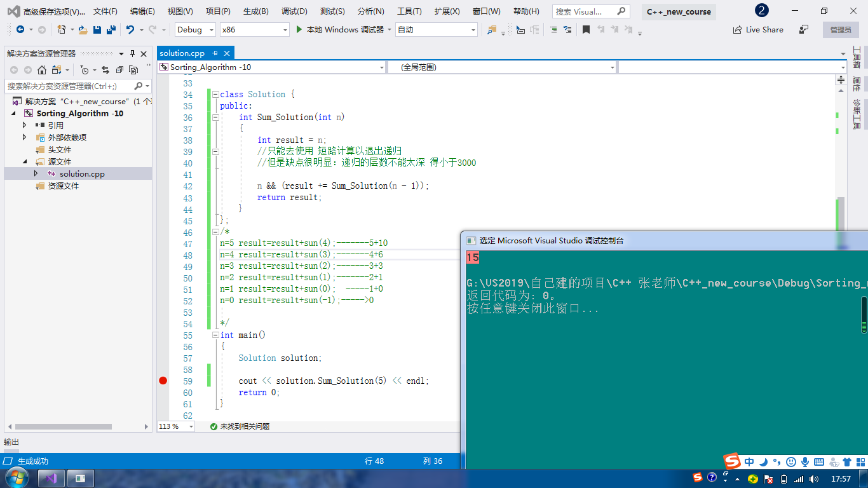The image size is (868, 488).
Task: Open the 工具箱 side tab
Action: [856, 58]
